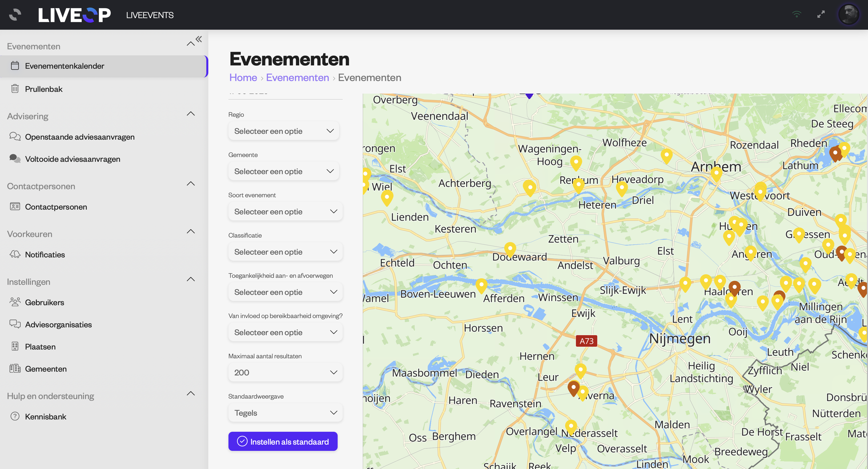
Task: Collapse the Evenementen sidebar section
Action: click(x=191, y=44)
